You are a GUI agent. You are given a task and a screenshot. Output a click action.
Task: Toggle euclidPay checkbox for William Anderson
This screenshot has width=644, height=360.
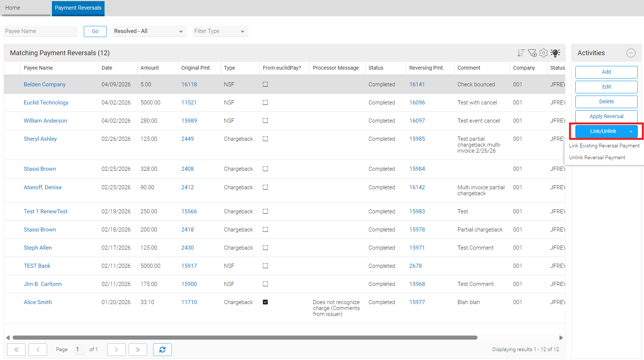[265, 121]
